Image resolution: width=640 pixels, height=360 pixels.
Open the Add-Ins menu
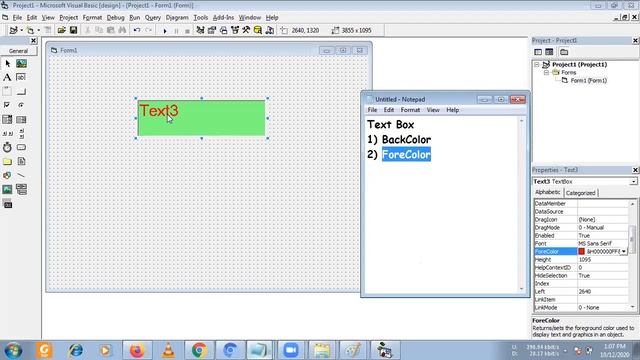[x=223, y=18]
